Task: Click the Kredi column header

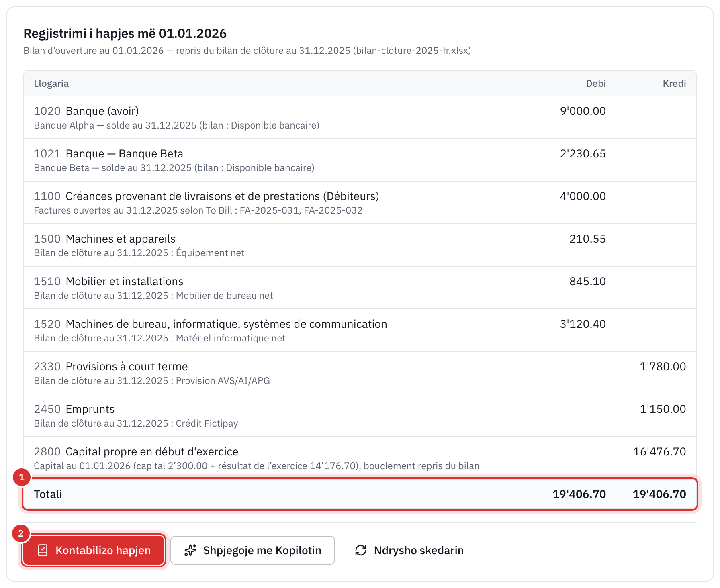Action: click(x=675, y=84)
